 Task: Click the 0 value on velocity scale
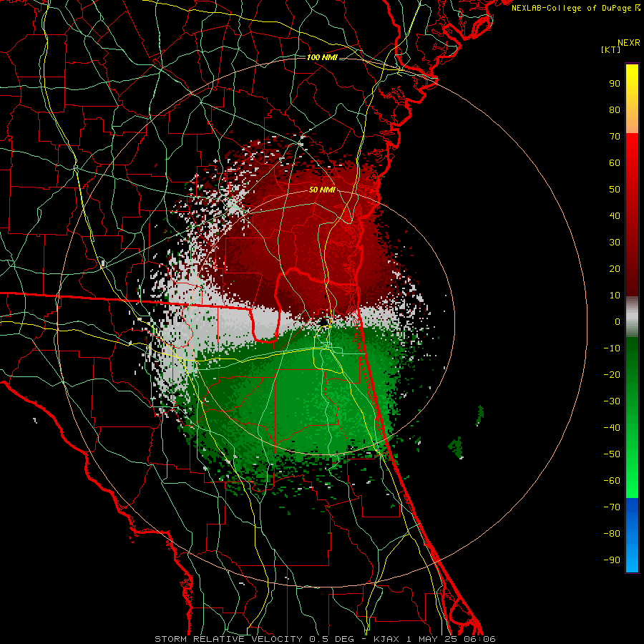click(618, 321)
